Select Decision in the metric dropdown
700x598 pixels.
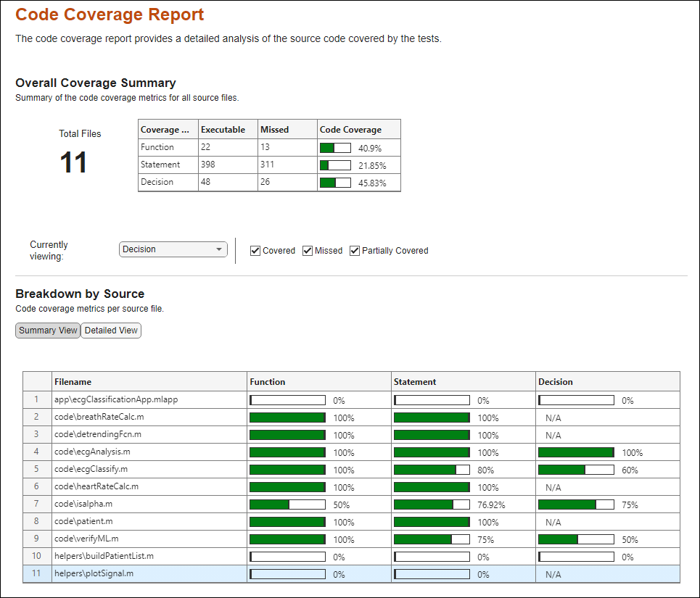[173, 249]
